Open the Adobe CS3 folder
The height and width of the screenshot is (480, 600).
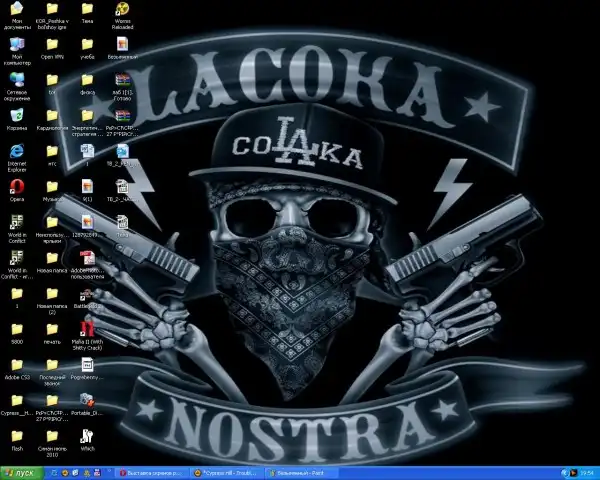click(17, 364)
